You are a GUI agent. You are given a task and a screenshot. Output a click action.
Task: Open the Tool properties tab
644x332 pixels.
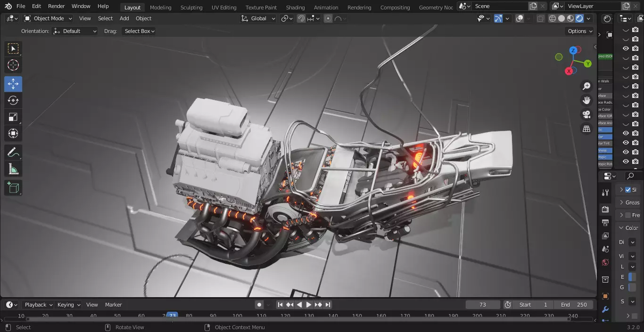605,193
